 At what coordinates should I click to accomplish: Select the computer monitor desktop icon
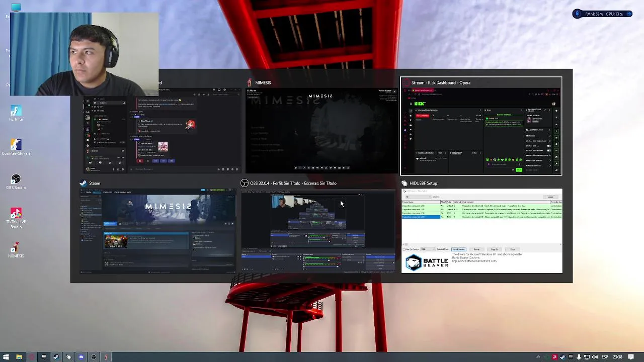16,7
